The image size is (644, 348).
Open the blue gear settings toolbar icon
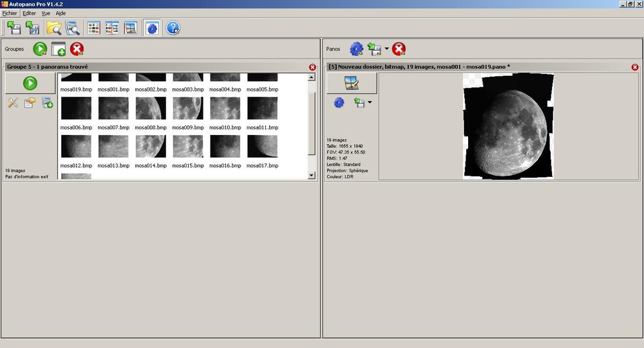pos(153,28)
